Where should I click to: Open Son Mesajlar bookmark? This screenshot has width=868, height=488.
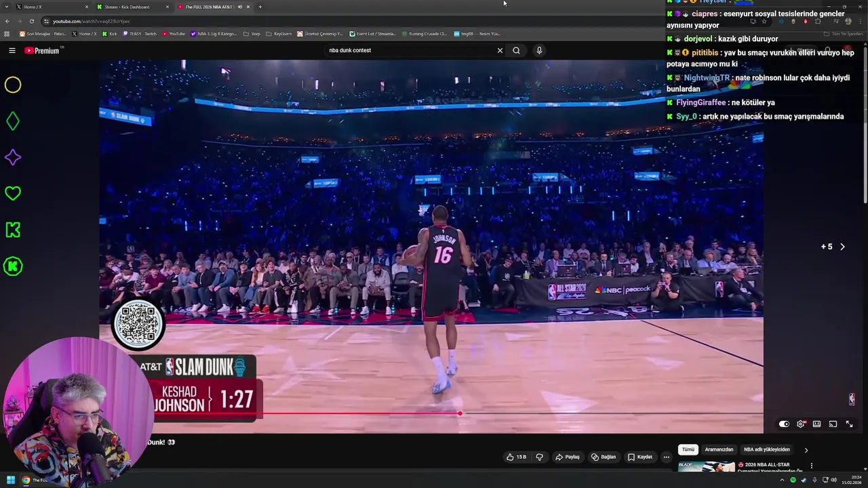(x=43, y=33)
